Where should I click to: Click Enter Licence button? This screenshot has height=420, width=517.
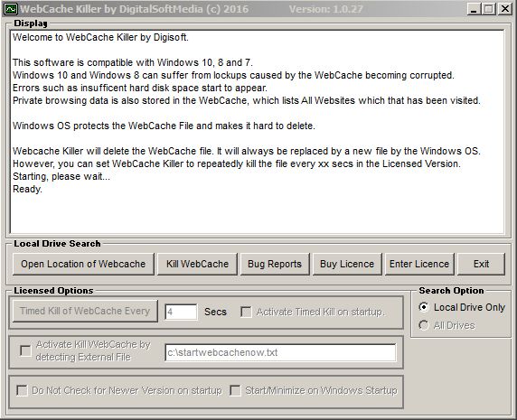click(419, 264)
